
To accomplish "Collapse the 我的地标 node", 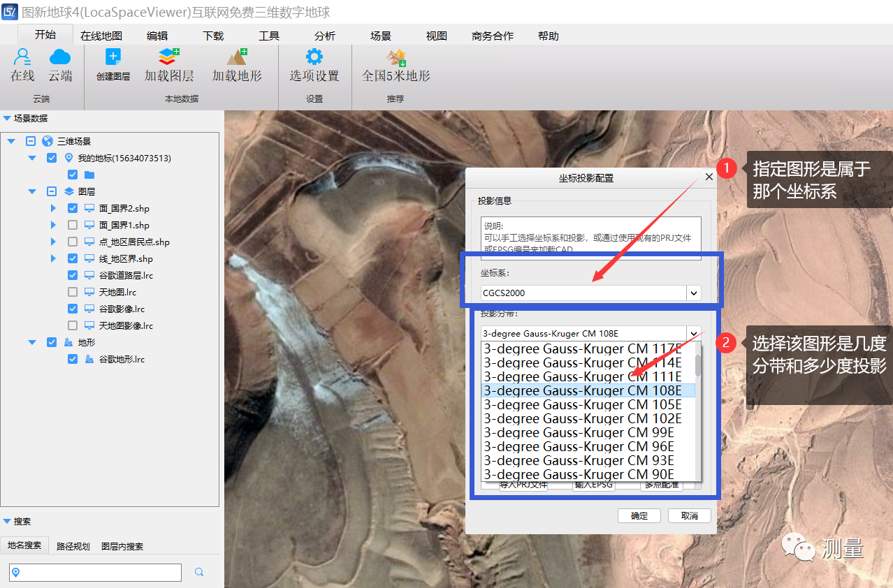I will click(x=32, y=158).
